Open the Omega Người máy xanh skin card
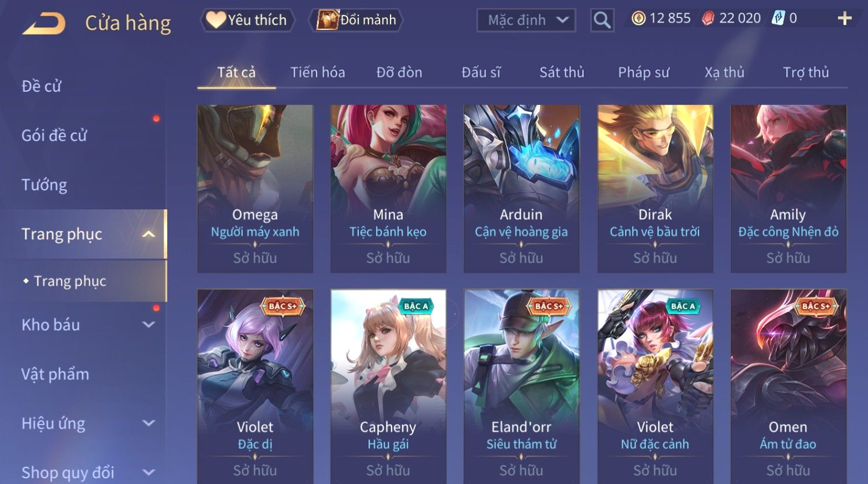Image resolution: width=868 pixels, height=484 pixels. (255, 189)
